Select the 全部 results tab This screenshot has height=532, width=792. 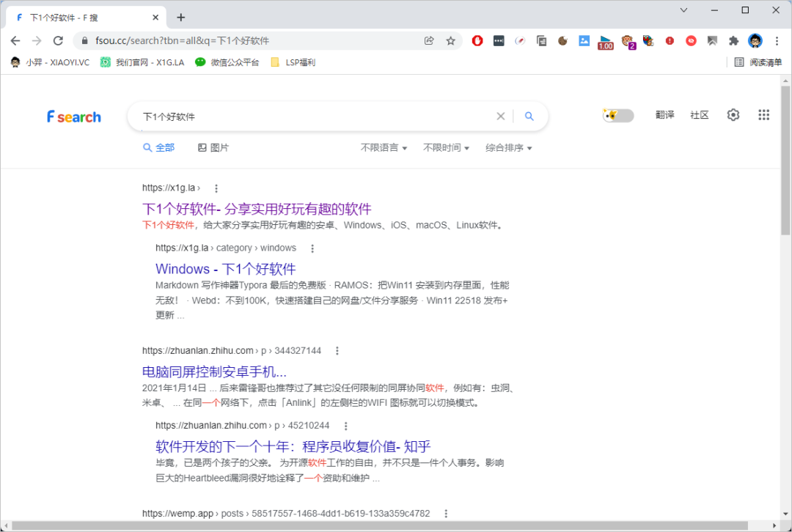(158, 148)
